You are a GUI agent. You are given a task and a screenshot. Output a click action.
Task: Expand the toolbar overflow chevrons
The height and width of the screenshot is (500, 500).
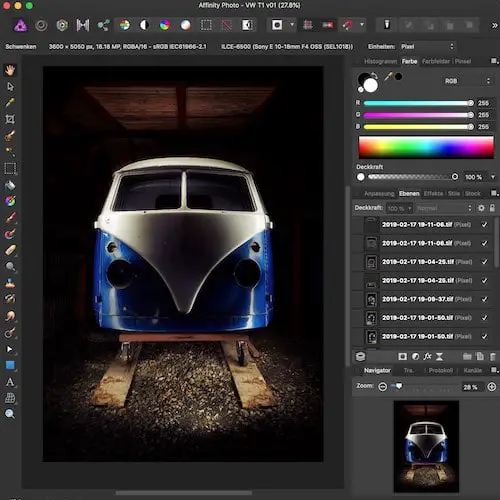click(x=495, y=25)
